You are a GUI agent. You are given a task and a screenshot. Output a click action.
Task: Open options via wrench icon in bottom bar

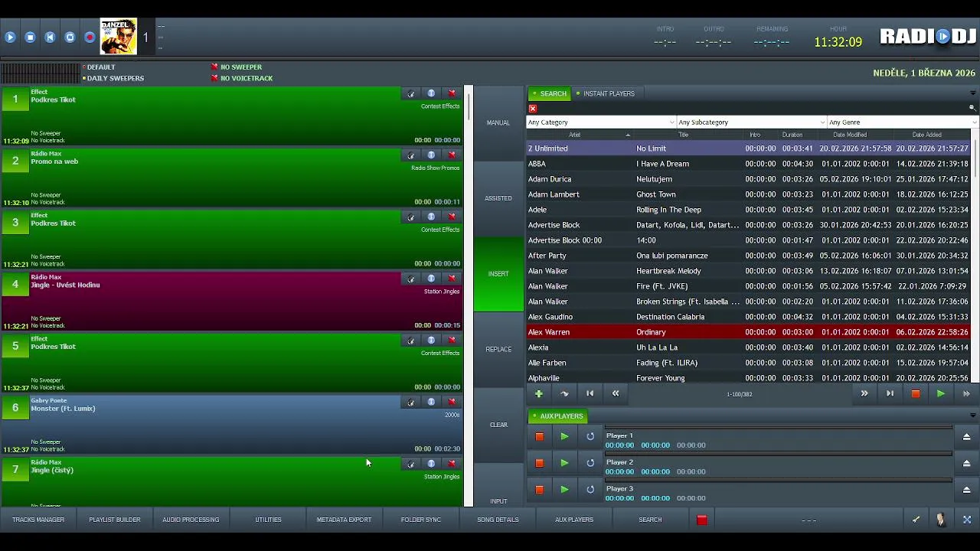(x=916, y=520)
